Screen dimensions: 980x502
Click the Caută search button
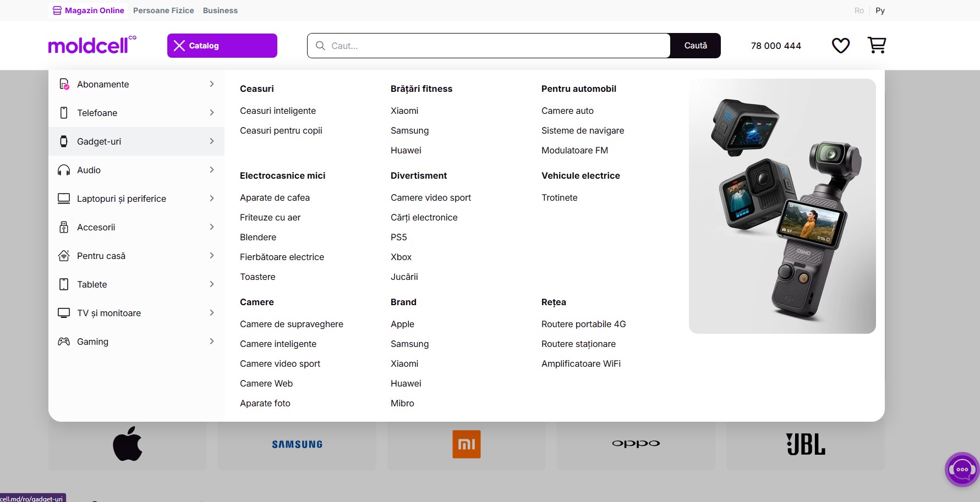point(696,46)
